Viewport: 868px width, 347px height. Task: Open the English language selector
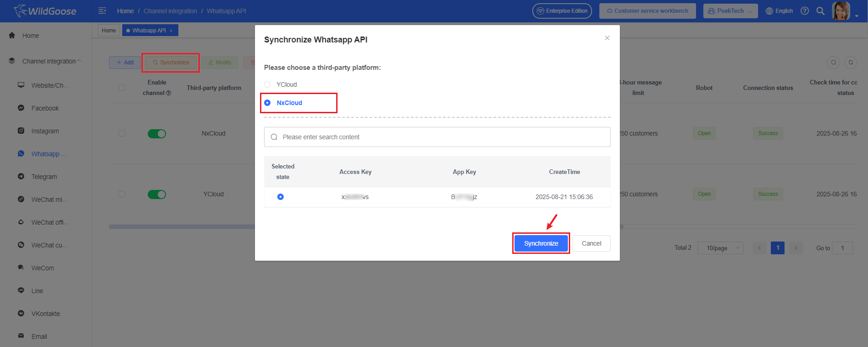click(779, 11)
